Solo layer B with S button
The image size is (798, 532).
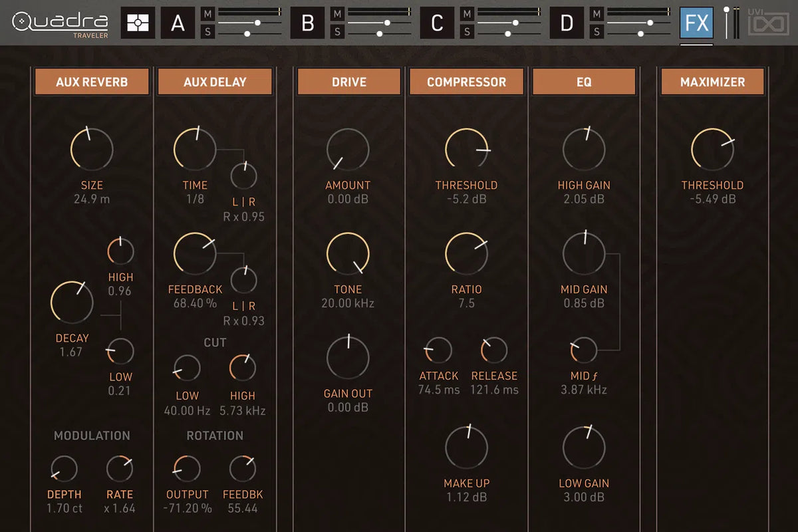click(338, 31)
